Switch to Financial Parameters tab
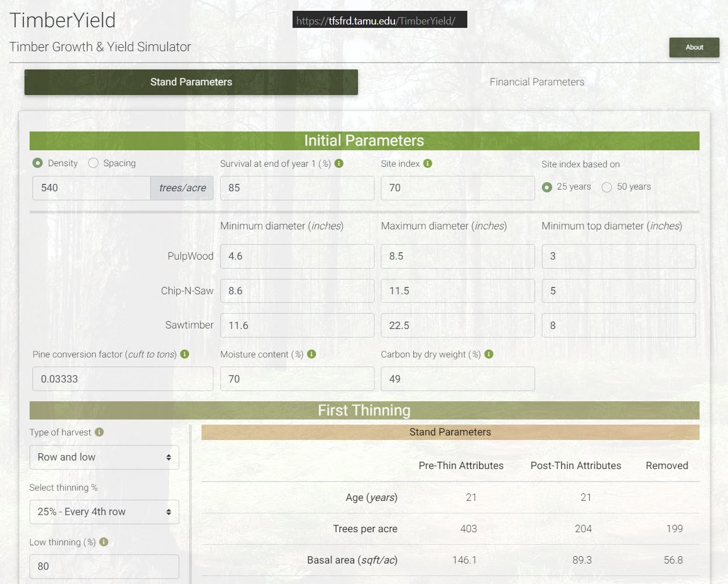 tap(536, 82)
